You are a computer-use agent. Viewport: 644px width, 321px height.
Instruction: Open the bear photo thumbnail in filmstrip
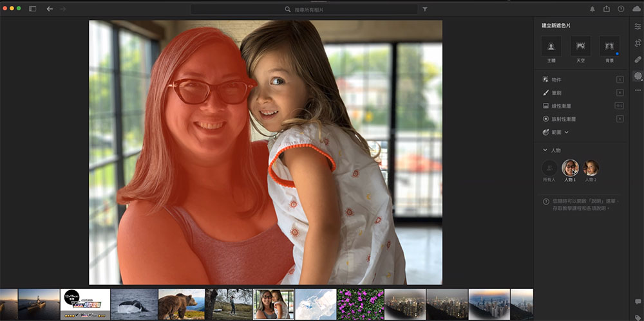[x=182, y=304]
